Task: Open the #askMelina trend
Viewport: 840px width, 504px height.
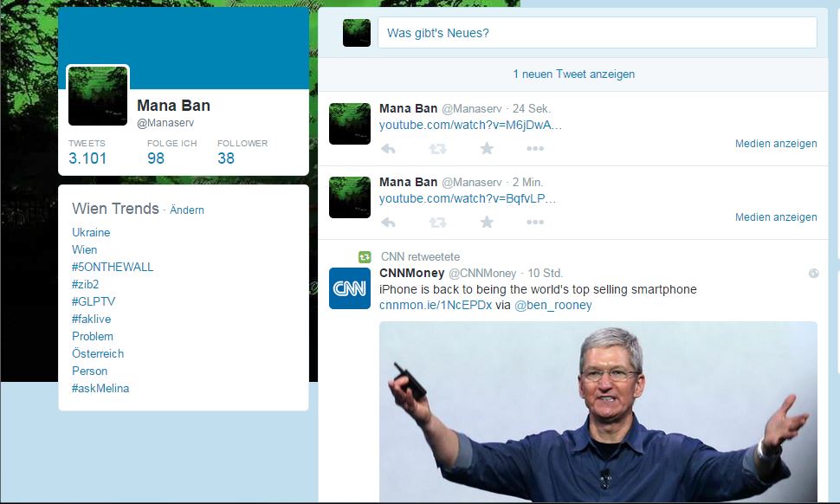Action: tap(100, 388)
